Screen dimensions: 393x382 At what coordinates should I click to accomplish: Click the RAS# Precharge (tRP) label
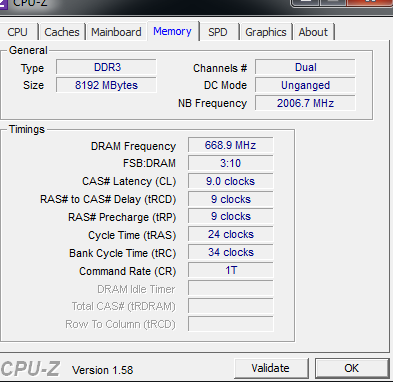coord(122,217)
